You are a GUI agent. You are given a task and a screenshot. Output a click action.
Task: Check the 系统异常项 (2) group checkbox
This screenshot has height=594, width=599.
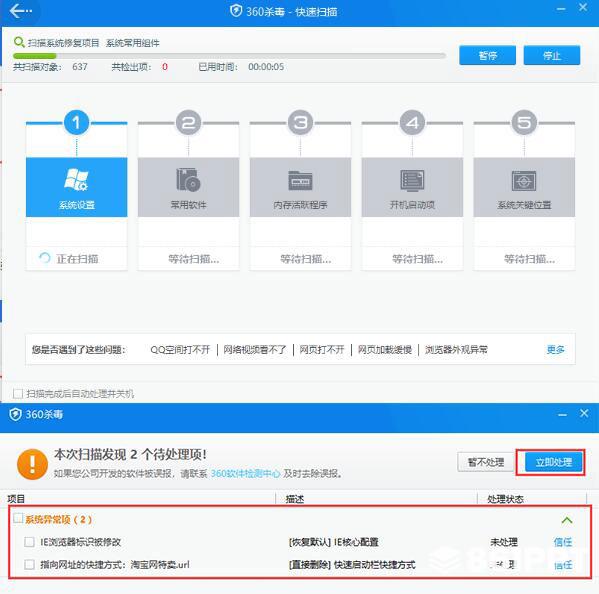point(18,518)
